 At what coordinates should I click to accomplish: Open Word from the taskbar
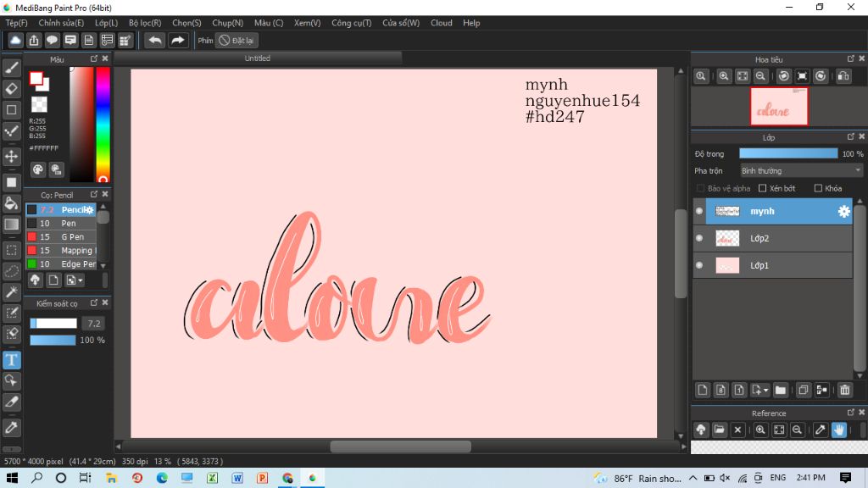237,478
